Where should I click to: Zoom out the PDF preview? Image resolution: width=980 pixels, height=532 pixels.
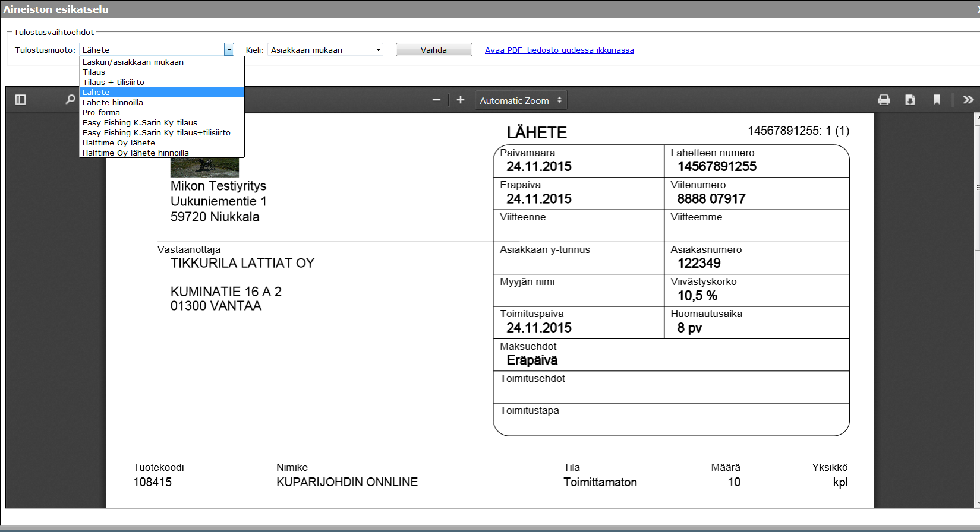click(436, 100)
